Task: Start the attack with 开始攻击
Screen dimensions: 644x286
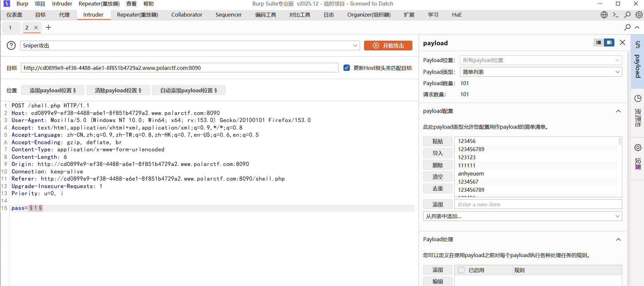Action: point(388,45)
